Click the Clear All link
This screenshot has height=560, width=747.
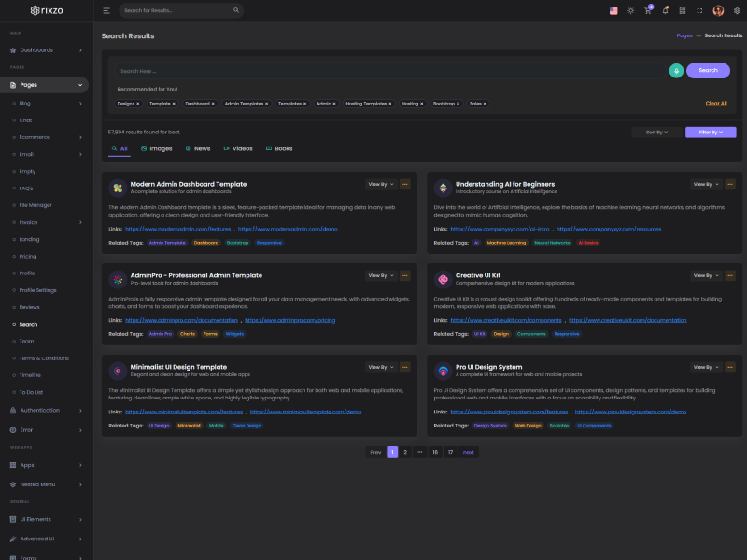(715, 104)
